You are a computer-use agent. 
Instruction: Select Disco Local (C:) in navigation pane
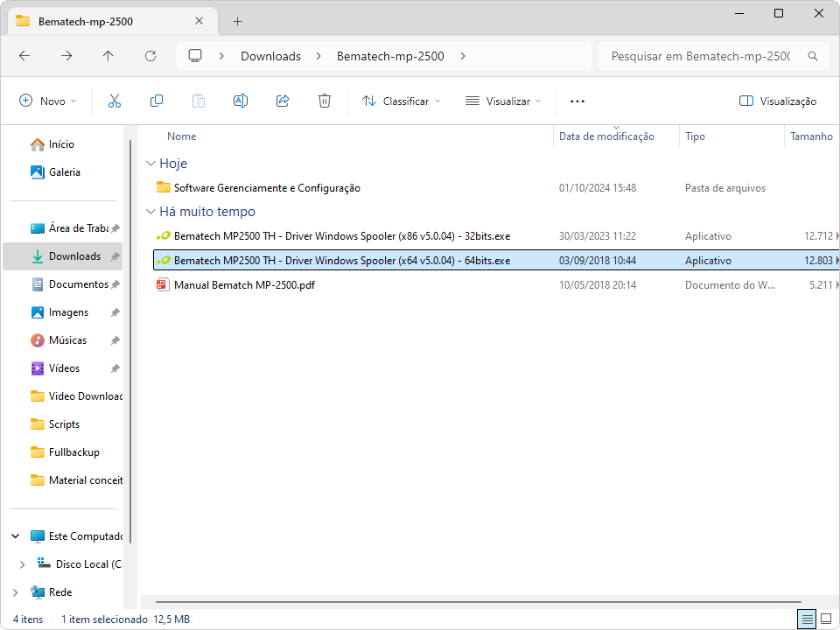tap(80, 564)
